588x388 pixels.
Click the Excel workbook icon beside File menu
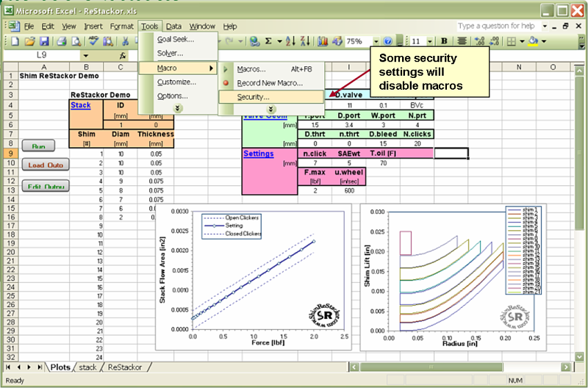pos(15,26)
